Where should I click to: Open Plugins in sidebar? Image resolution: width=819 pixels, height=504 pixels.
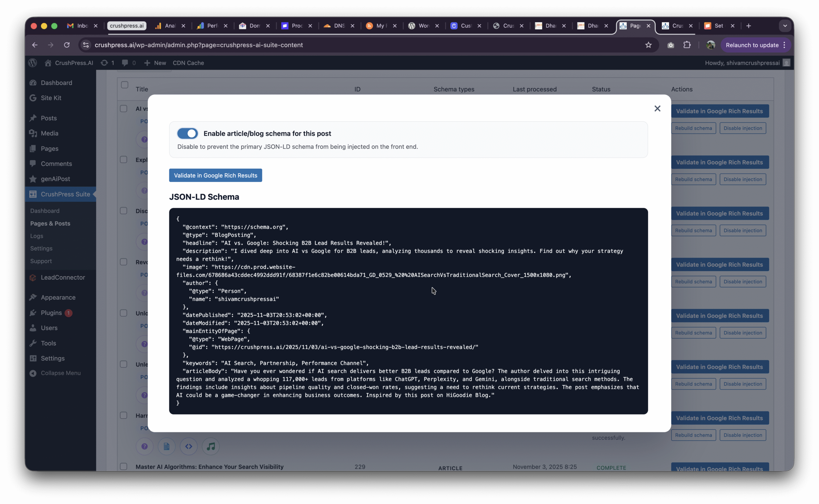point(52,313)
